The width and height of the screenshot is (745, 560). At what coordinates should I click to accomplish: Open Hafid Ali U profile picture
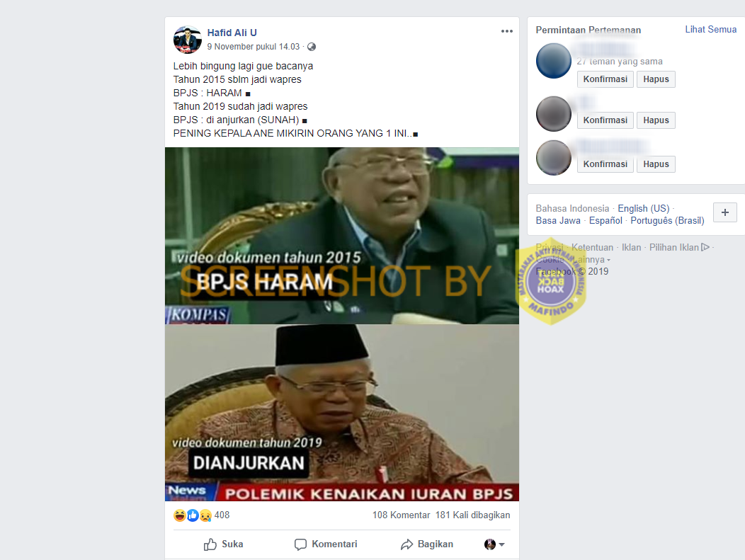[187, 40]
